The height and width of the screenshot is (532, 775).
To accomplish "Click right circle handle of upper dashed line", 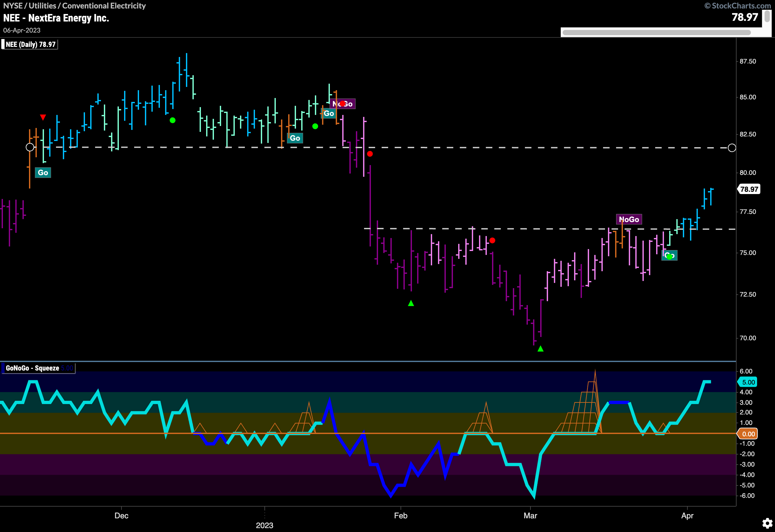I will click(x=732, y=148).
